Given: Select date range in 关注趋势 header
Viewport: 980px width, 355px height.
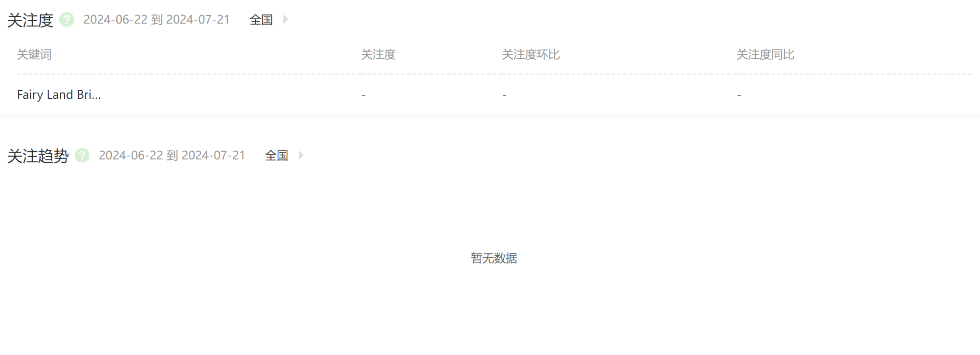Looking at the screenshot, I should click(x=172, y=156).
